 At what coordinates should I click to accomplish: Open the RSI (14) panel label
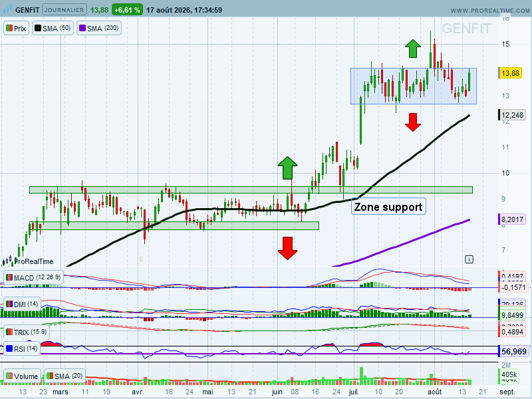point(21,348)
